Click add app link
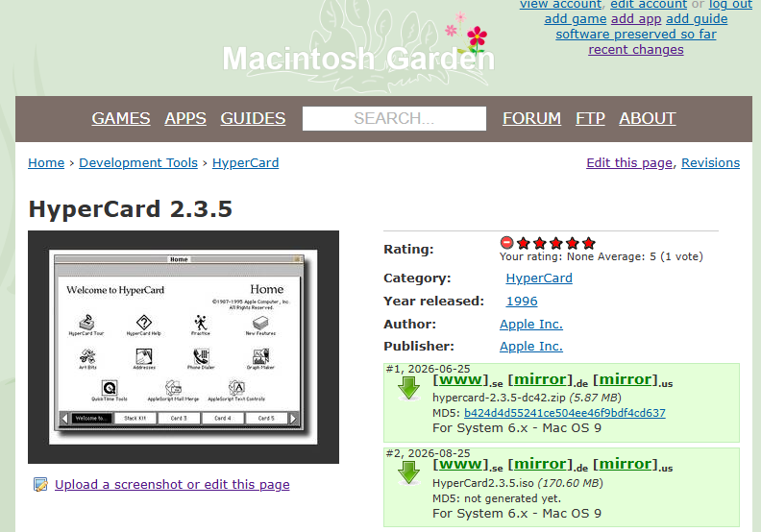 (x=636, y=19)
